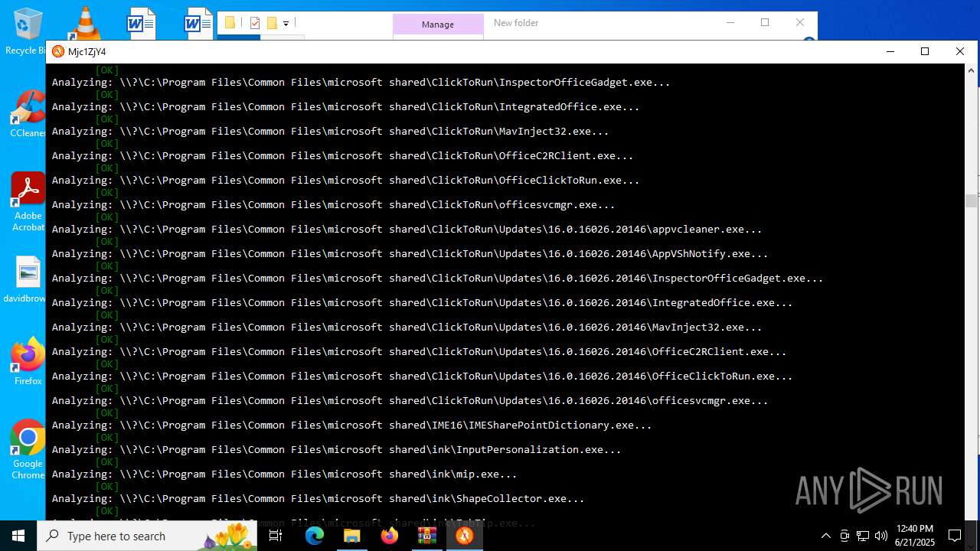Open the clock showing 12:40 PM
Viewport: 980px width, 551px height.
(914, 536)
